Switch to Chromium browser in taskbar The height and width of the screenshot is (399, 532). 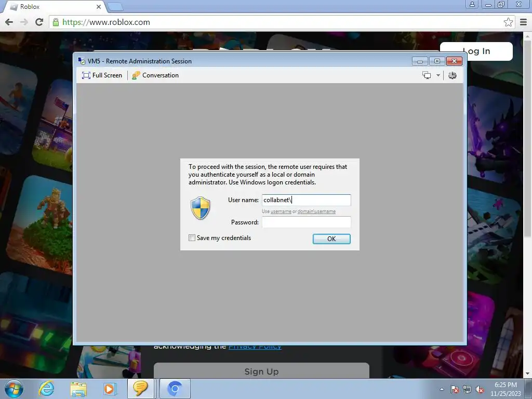[x=175, y=389]
